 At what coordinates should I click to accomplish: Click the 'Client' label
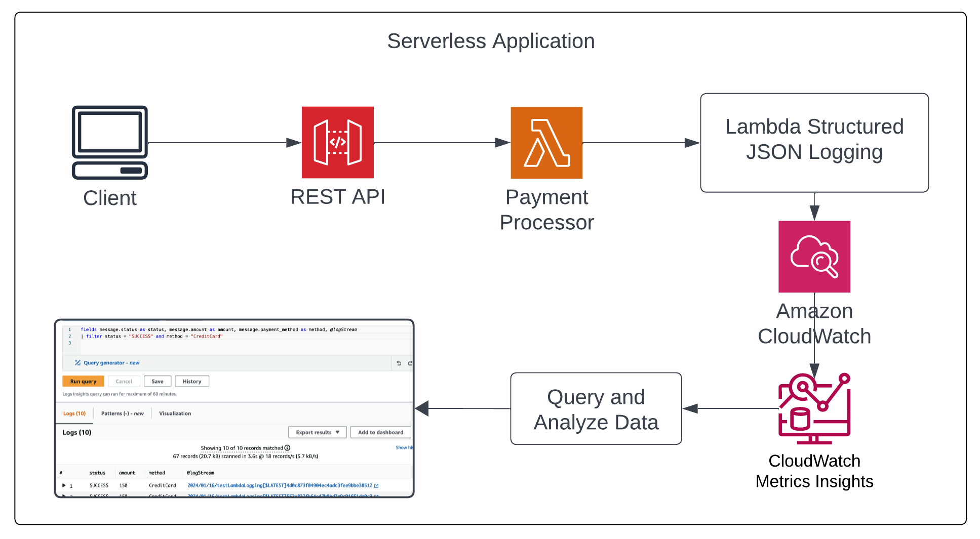pos(110,198)
